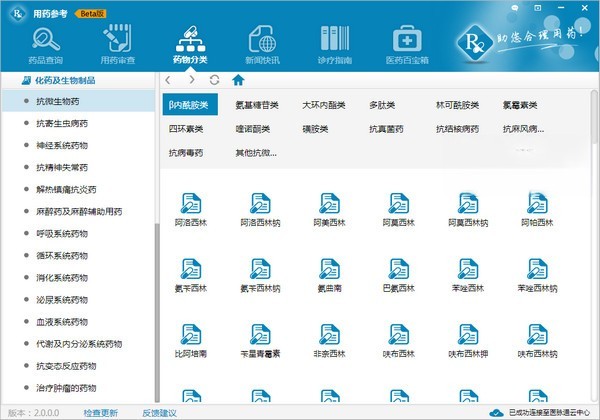Switch to the 大环内酯类 subcategory tab
600x420 pixels.
tap(324, 105)
